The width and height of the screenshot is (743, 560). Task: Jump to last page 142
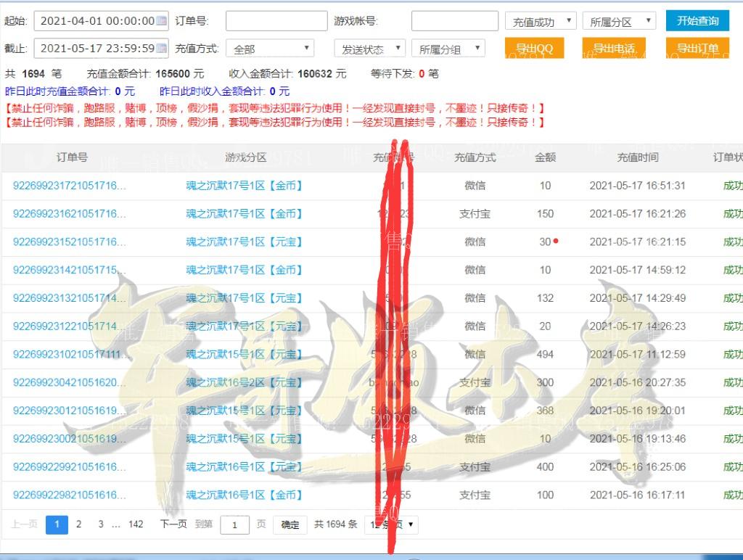pos(136,524)
